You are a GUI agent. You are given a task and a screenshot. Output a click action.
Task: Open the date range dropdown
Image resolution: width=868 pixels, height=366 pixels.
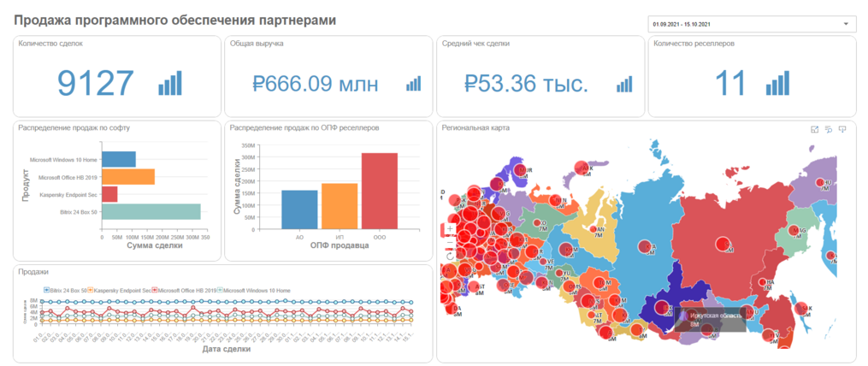point(753,24)
